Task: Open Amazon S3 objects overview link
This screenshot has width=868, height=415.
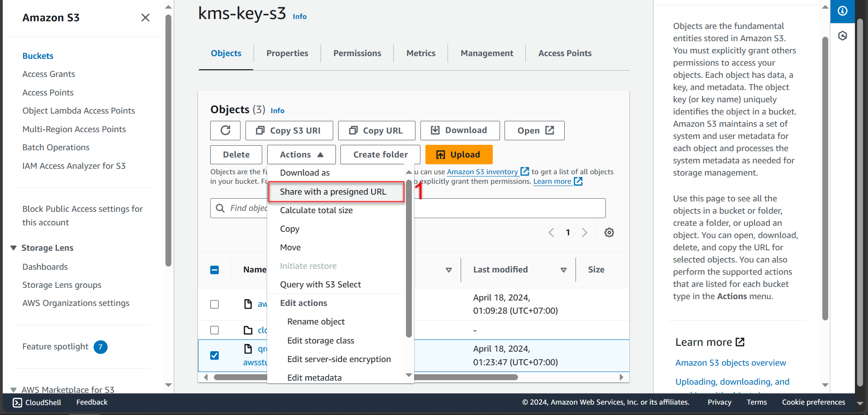Action: (x=731, y=363)
